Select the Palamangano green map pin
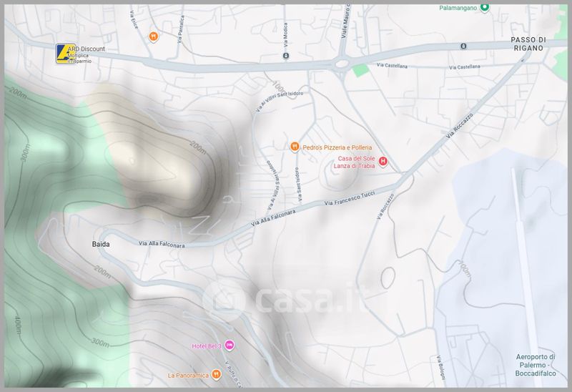Screen dimensions: 572x392 point(484,8)
